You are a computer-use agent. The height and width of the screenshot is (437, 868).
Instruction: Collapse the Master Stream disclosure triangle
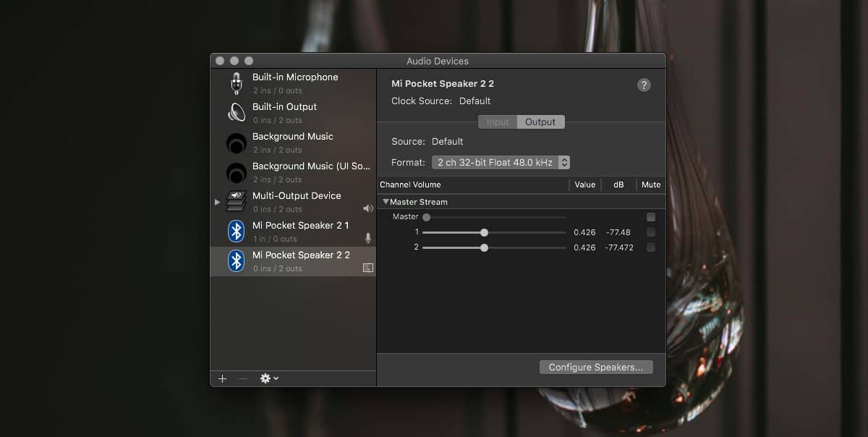(x=386, y=201)
